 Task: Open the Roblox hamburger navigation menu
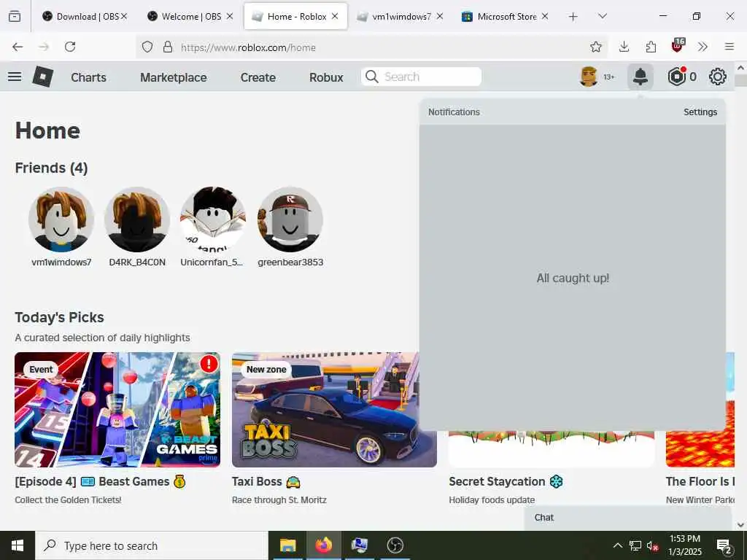pos(15,77)
